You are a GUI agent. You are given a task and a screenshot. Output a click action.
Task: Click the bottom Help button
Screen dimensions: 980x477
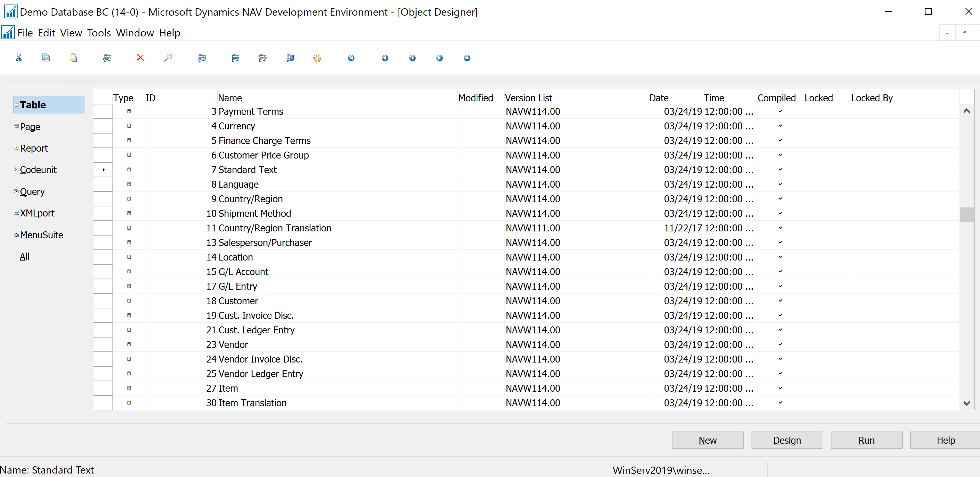click(x=945, y=440)
